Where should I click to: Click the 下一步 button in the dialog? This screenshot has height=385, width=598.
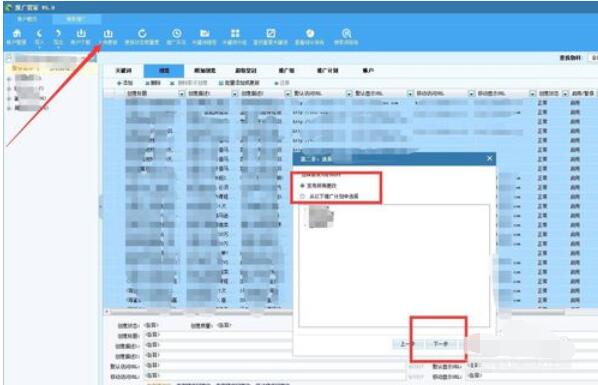point(441,344)
